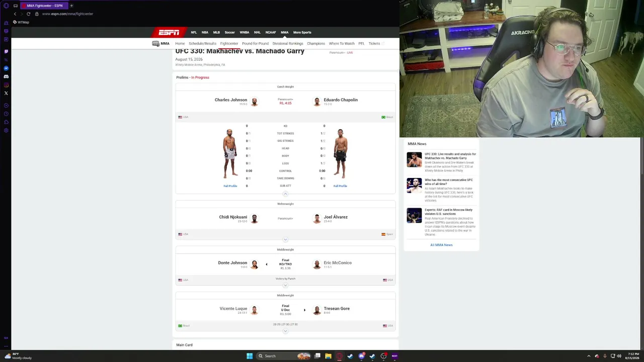Open the NHL section
Screen dimensions: 644x362
coord(257,32)
